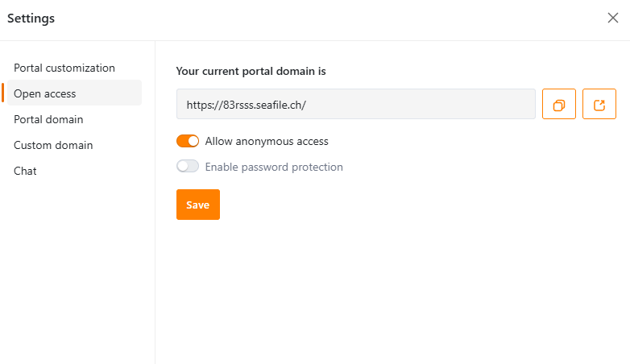Viewport: 630px width, 364px height.
Task: Close the Settings dialog with the X
Action: tap(613, 18)
